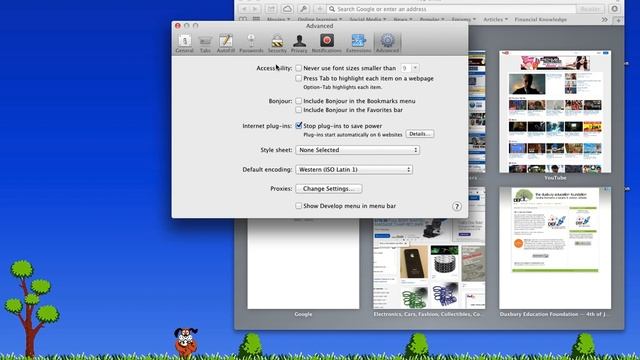Click the key icon in Safari toolbar
640x360 pixels.
(x=304, y=9)
